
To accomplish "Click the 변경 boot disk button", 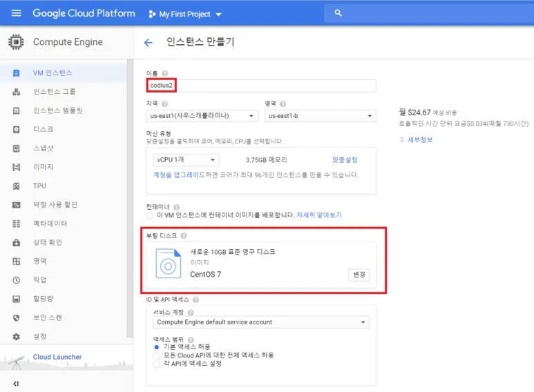I will point(359,275).
